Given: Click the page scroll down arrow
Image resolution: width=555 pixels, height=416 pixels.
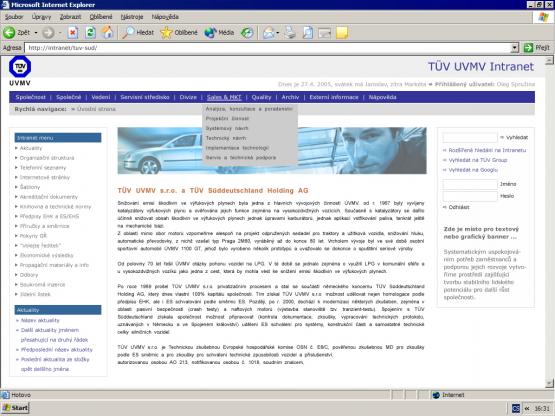Looking at the screenshot, I should coord(549,383).
